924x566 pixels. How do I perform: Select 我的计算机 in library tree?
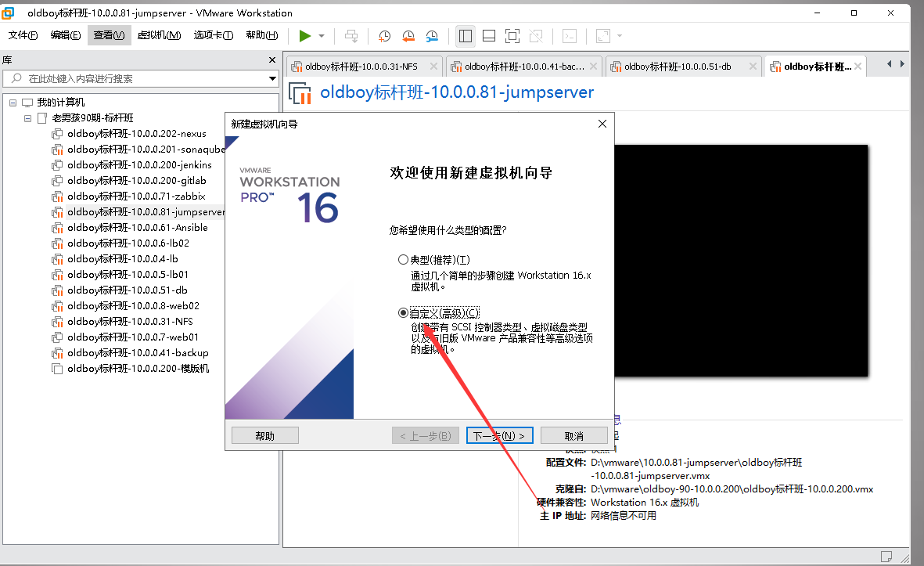61,103
